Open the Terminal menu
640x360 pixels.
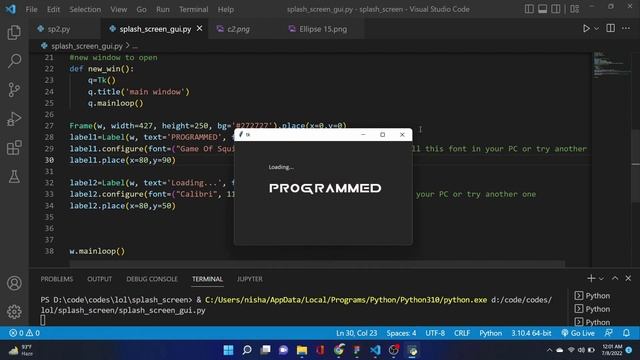point(193,9)
